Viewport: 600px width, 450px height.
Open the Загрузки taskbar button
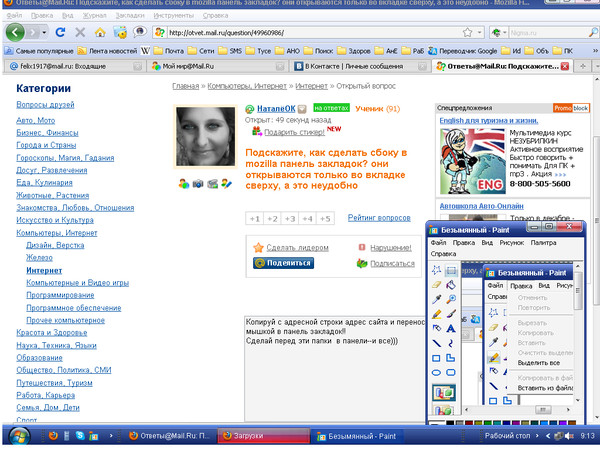tap(264, 436)
